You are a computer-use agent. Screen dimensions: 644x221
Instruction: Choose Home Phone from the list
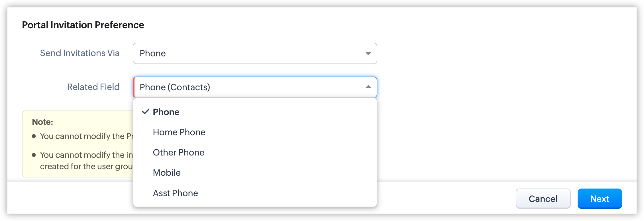[x=179, y=132]
